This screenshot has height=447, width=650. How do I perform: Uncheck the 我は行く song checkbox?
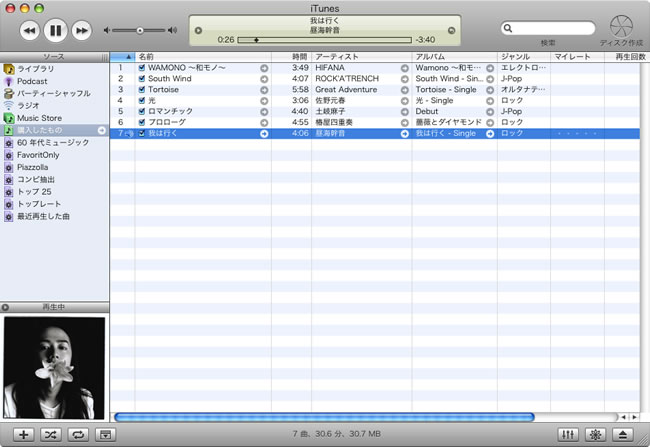click(142, 133)
